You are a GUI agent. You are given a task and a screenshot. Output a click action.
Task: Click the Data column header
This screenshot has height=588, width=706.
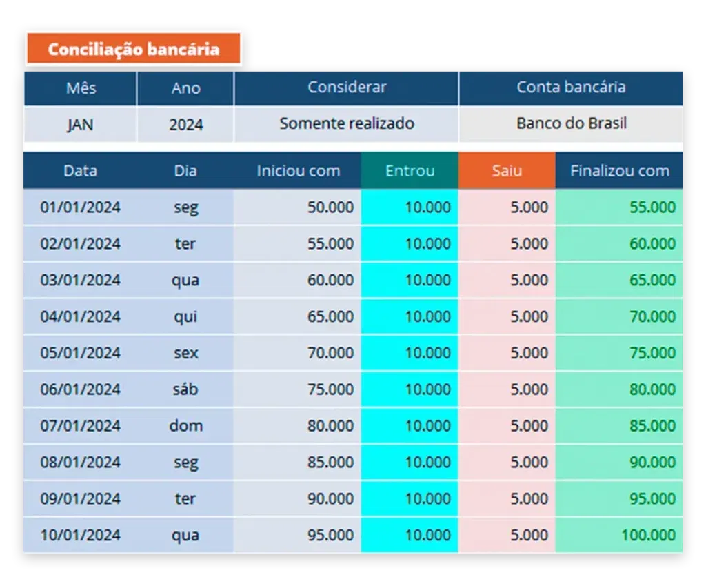[x=80, y=171]
